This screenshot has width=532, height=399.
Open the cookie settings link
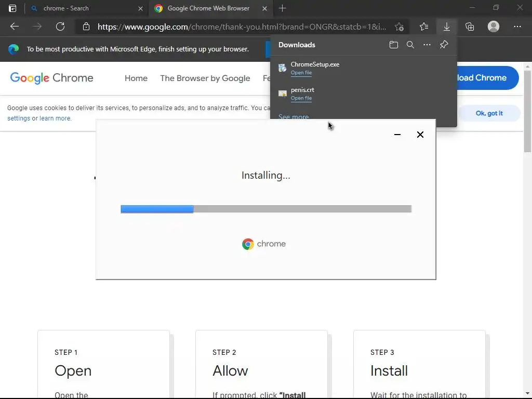coord(19,118)
